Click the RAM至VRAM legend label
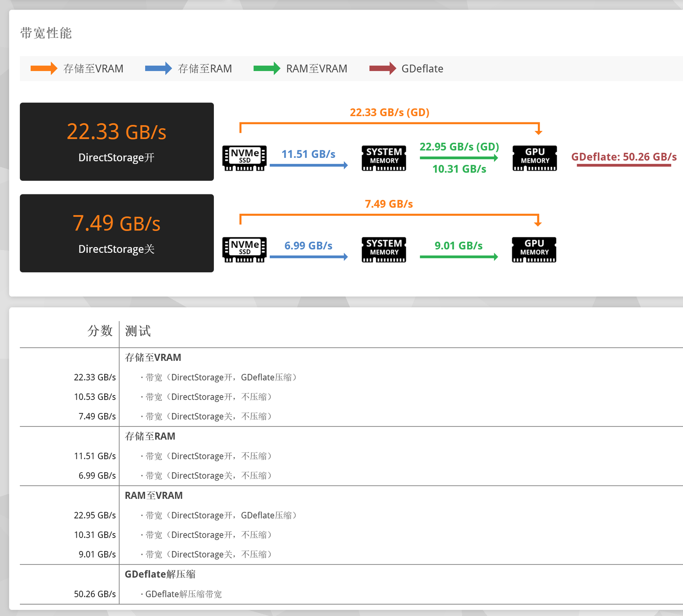Image resolution: width=683 pixels, height=616 pixels. 317,69
